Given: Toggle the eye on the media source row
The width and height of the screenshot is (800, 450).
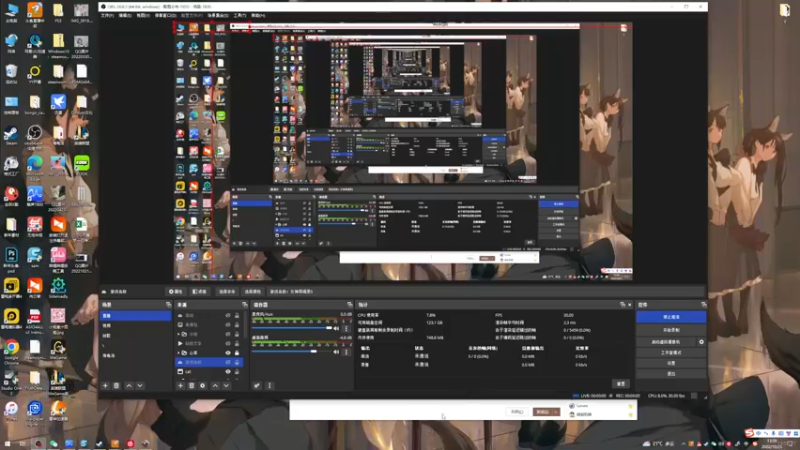Looking at the screenshot, I should [x=228, y=343].
